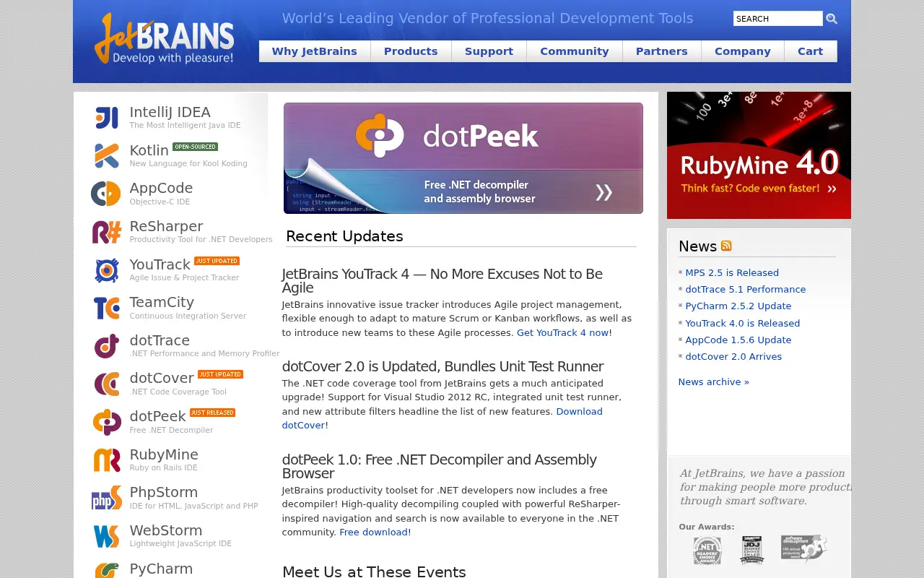Click the AppCode product icon

coord(106,194)
